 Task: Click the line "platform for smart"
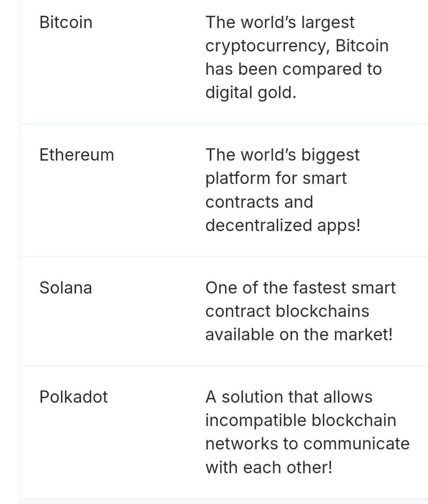[276, 178]
